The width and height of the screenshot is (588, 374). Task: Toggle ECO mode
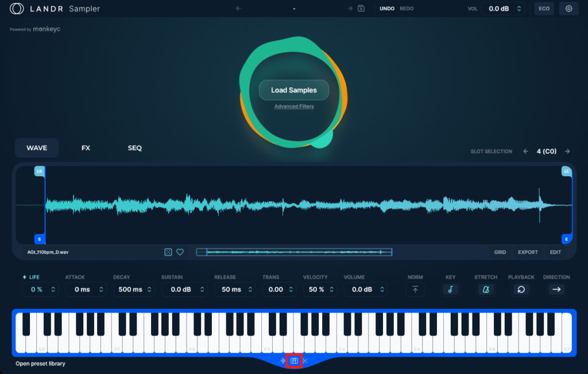[544, 9]
